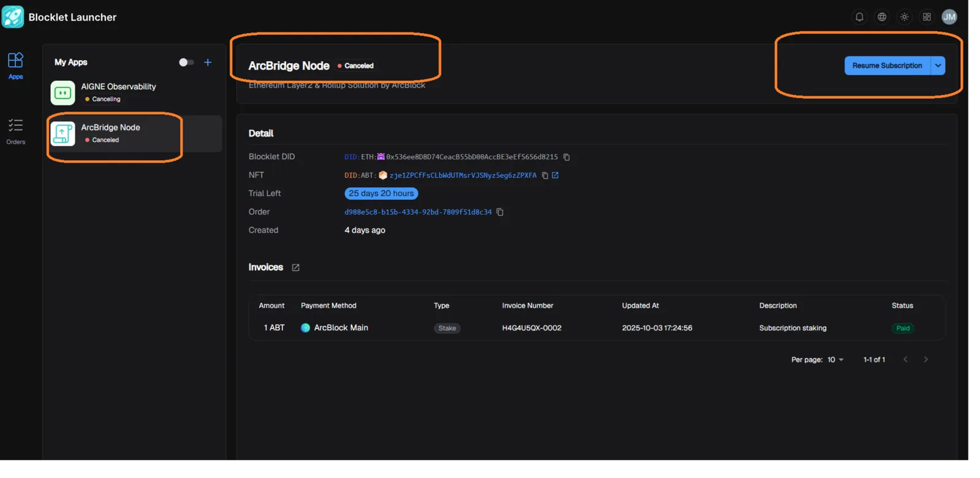Viewport: 980px width, 478px height.
Task: Toggle the My Apps filter switch
Action: [186, 62]
